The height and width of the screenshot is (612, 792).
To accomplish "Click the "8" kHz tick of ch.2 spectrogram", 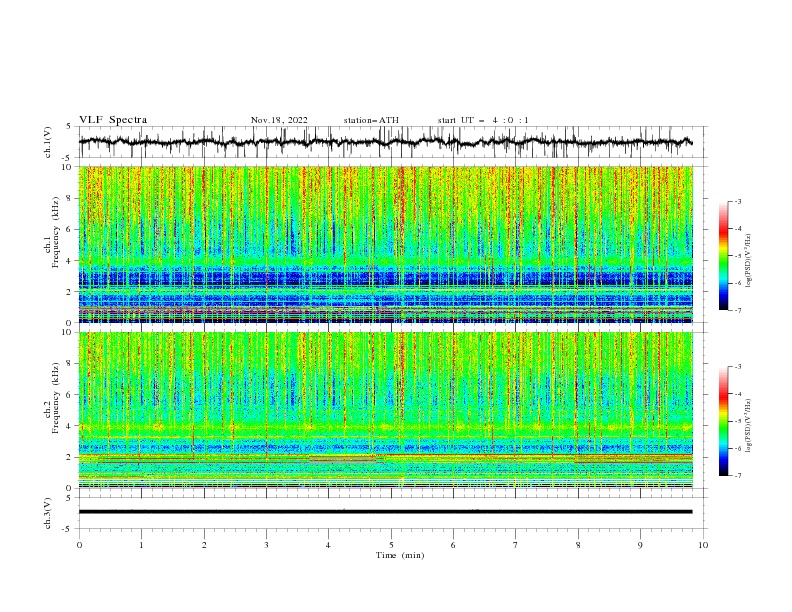I will [x=70, y=364].
